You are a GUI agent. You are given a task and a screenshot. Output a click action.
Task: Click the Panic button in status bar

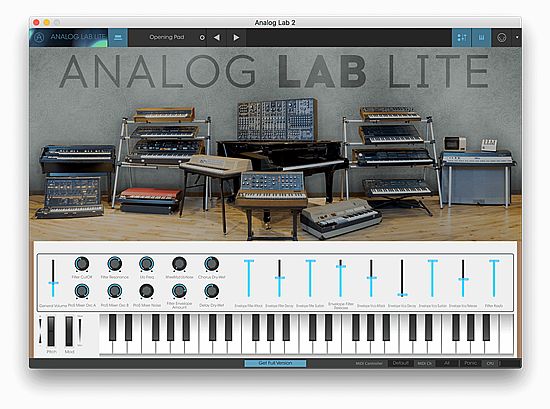470,363
